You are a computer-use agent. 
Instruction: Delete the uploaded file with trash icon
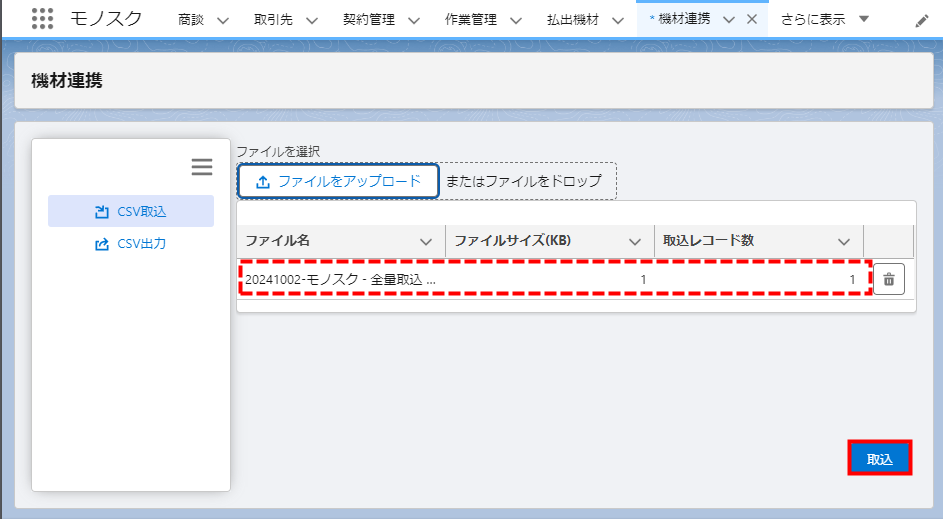[889, 280]
